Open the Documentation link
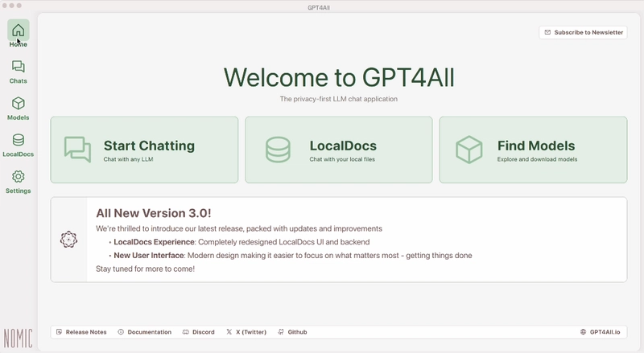 (x=145, y=332)
